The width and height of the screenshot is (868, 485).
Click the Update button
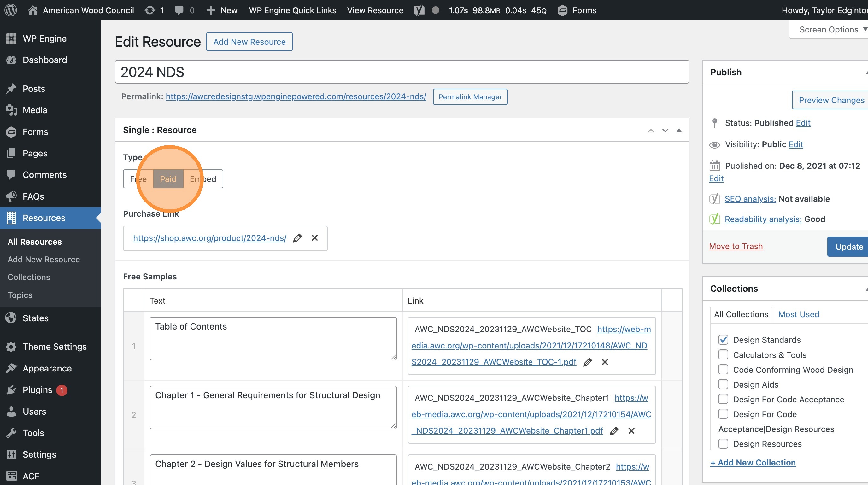click(849, 247)
